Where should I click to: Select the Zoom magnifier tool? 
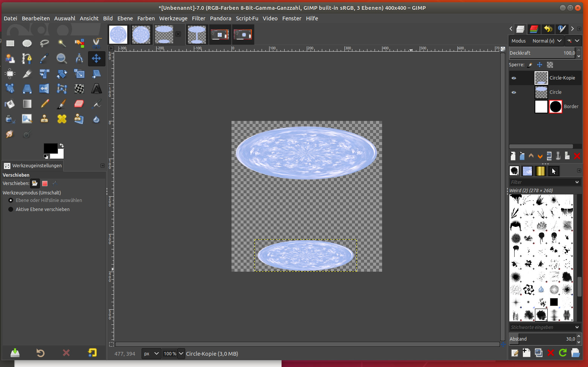point(62,58)
